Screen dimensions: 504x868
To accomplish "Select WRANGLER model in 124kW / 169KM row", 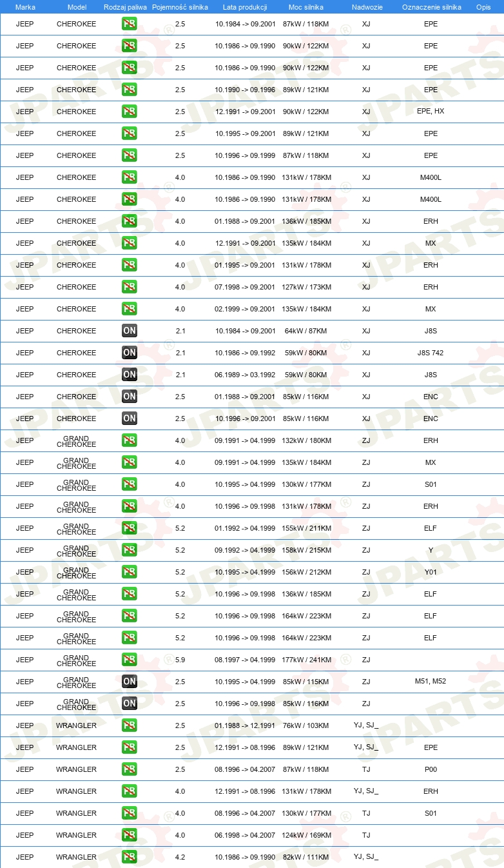I will coord(76,835).
